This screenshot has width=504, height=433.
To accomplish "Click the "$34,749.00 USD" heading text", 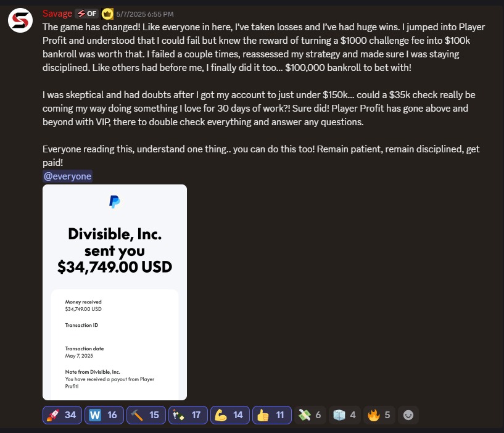I will click(115, 267).
